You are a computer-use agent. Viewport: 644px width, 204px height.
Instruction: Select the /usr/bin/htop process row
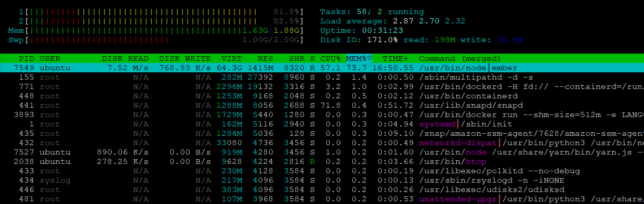pos(322,161)
